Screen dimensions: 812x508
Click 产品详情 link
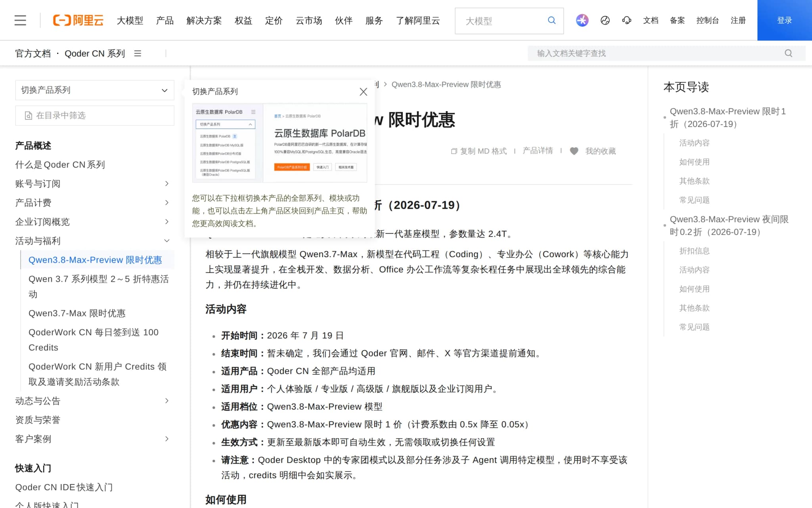(x=538, y=151)
